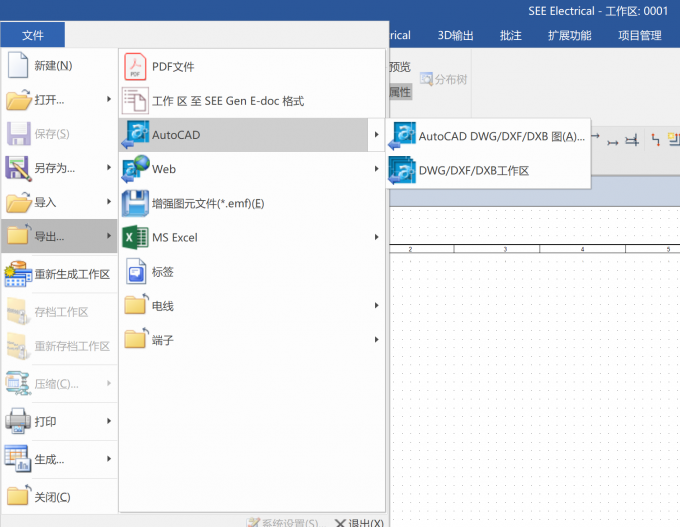Click the 分布树 tree icon in ribbon

(426, 79)
